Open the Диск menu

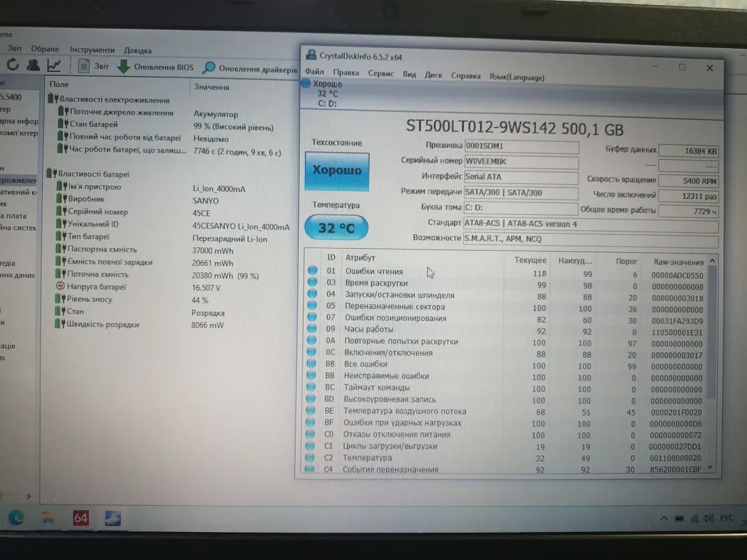point(433,75)
